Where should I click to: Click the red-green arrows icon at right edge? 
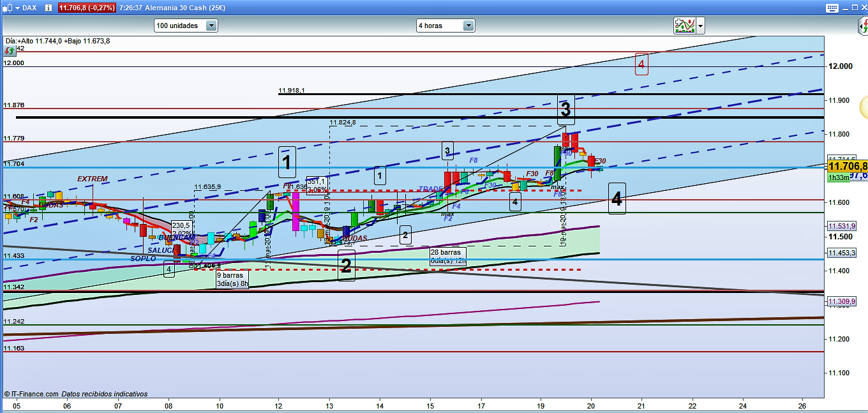863,26
